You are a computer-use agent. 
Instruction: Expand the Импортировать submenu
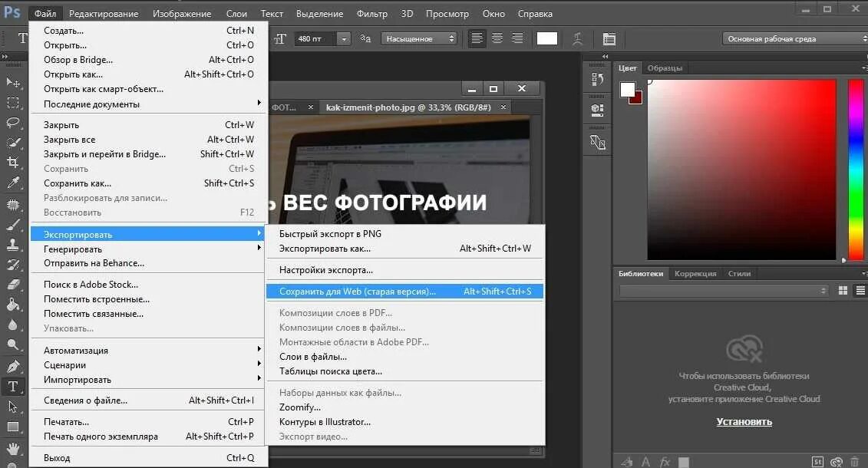pyautogui.click(x=148, y=380)
